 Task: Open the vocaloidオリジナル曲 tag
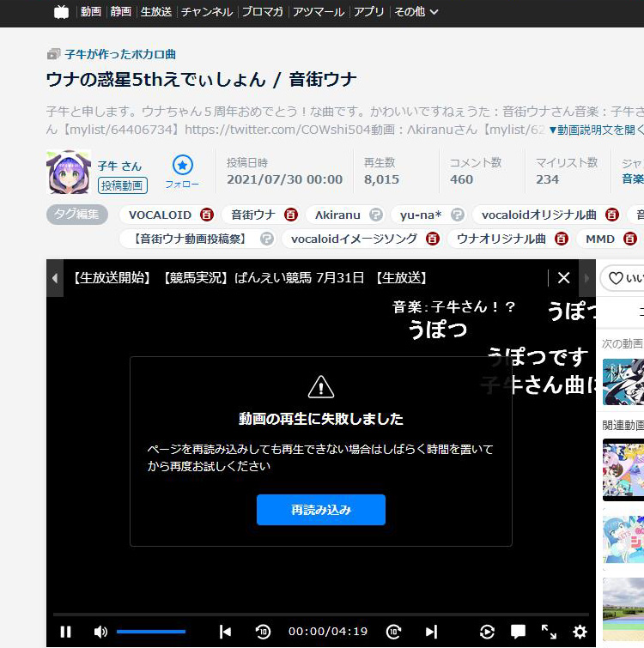coord(539,215)
